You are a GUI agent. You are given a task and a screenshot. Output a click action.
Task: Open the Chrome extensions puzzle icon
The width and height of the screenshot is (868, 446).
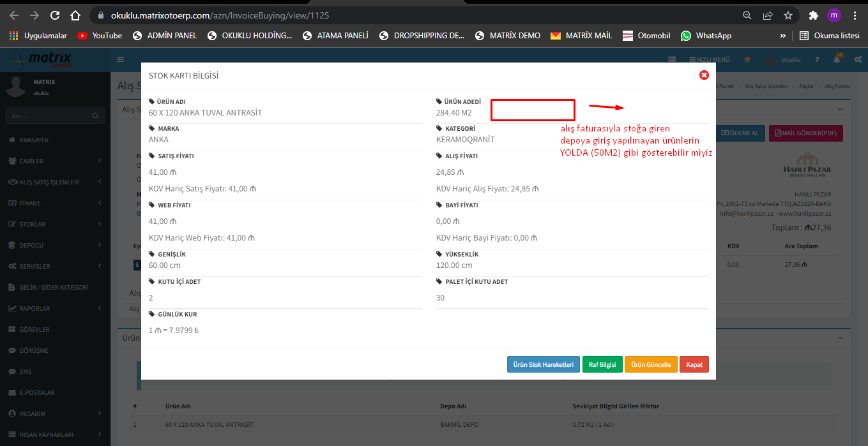click(x=813, y=15)
